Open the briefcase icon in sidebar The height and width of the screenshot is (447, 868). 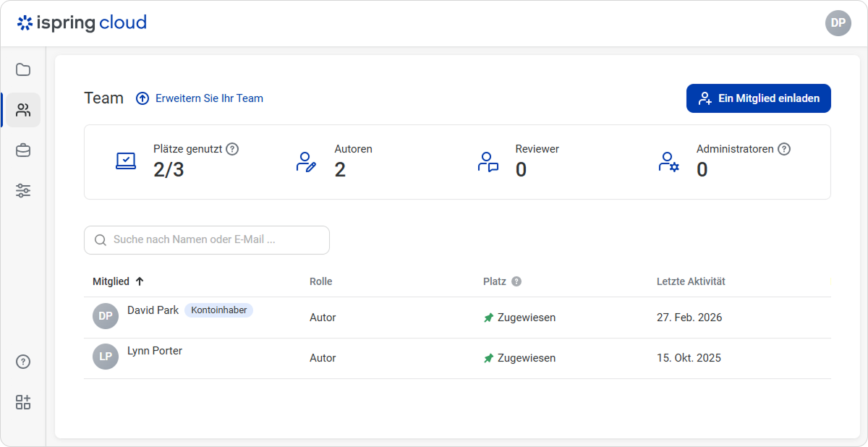(23, 150)
